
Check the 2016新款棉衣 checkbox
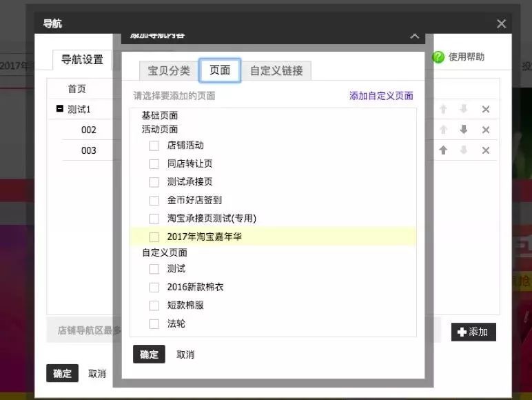point(154,288)
